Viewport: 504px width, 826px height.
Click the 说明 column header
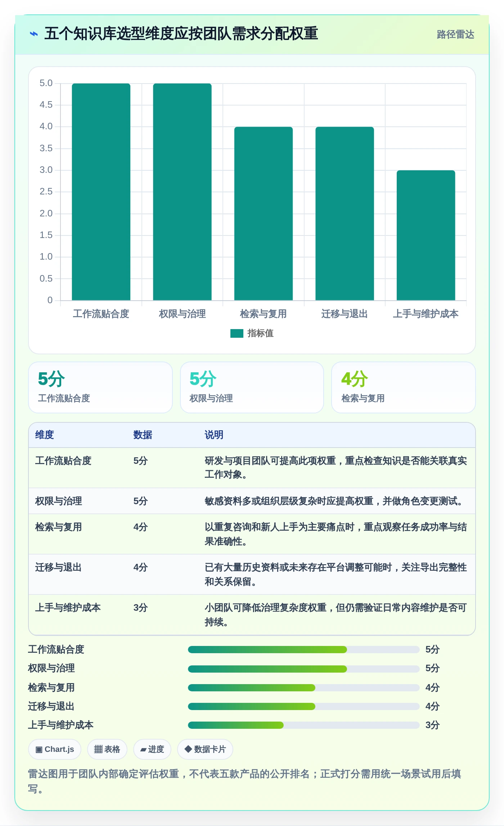(x=214, y=435)
